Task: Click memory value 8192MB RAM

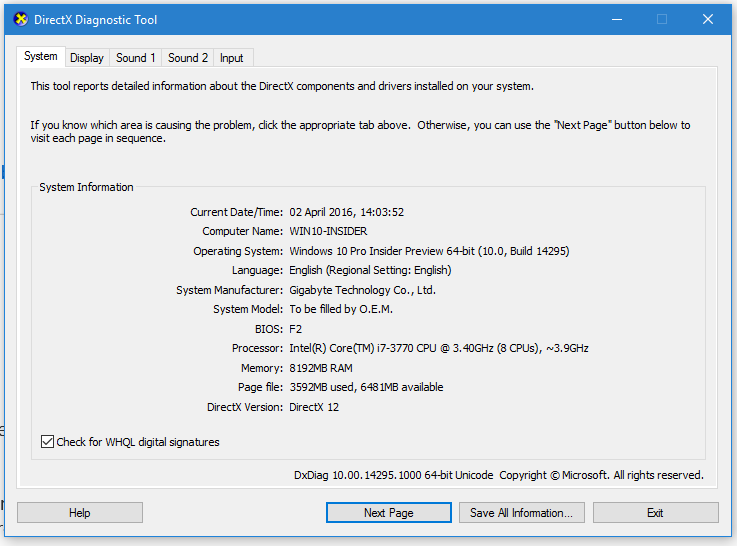Action: [321, 368]
